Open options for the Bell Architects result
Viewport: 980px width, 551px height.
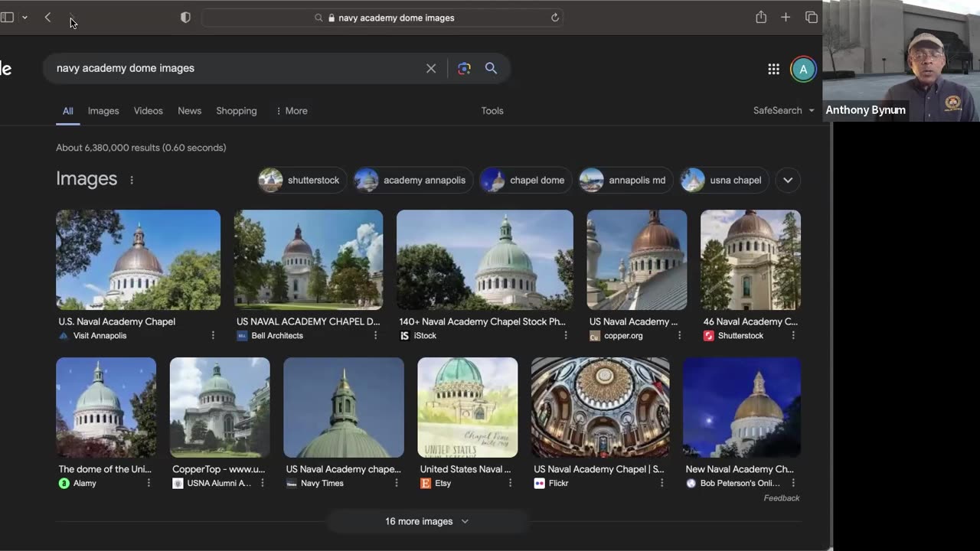(375, 335)
